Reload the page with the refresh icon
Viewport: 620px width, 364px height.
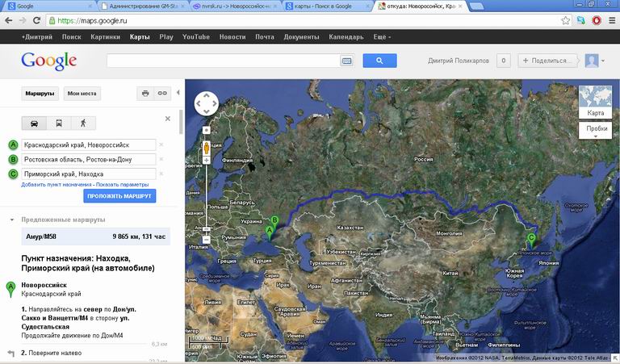[x=37, y=20]
